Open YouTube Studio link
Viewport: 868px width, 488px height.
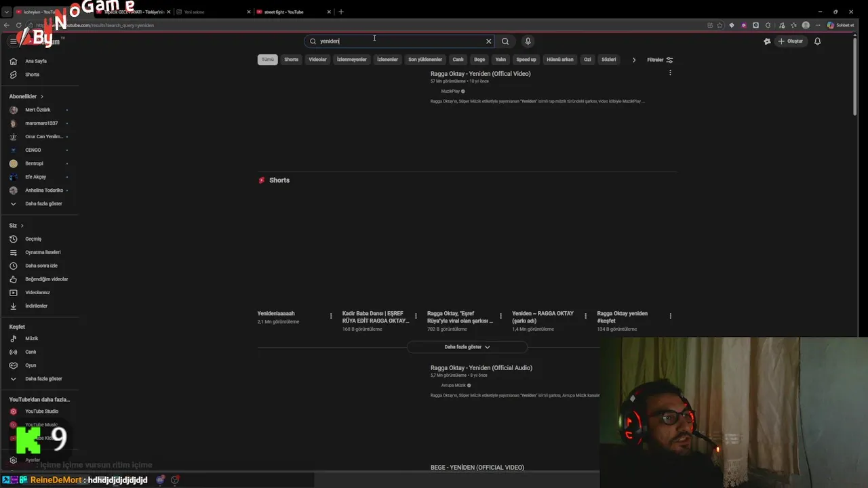point(39,411)
